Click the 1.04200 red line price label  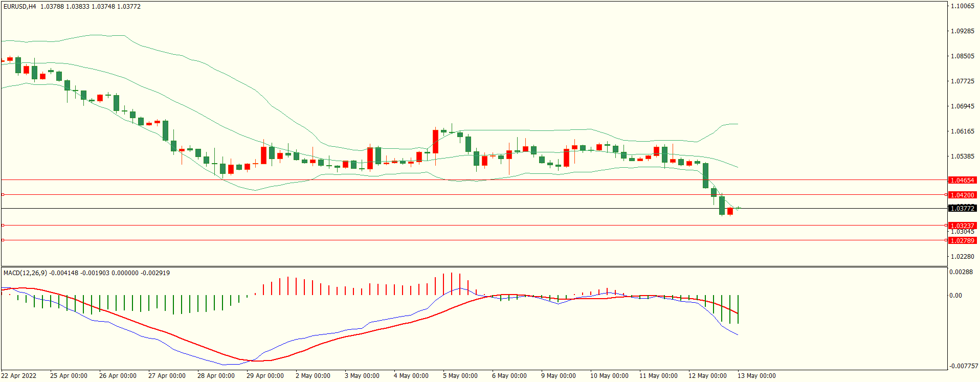tap(962, 195)
